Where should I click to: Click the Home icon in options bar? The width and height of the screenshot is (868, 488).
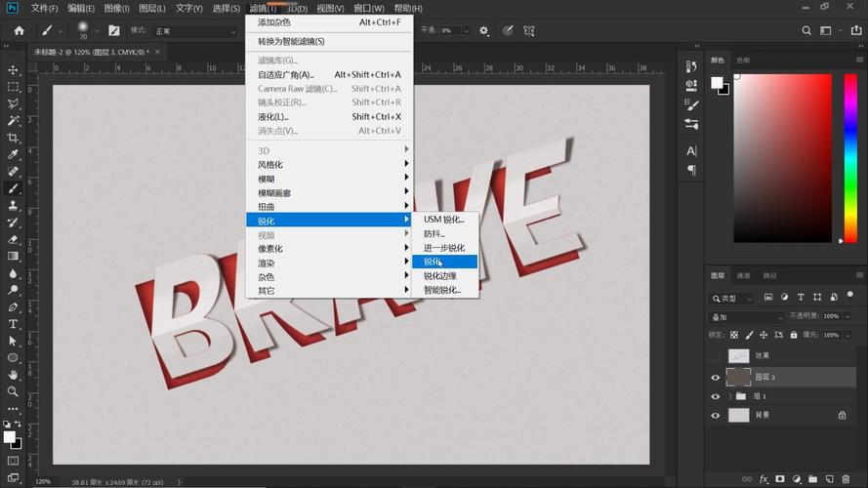20,31
